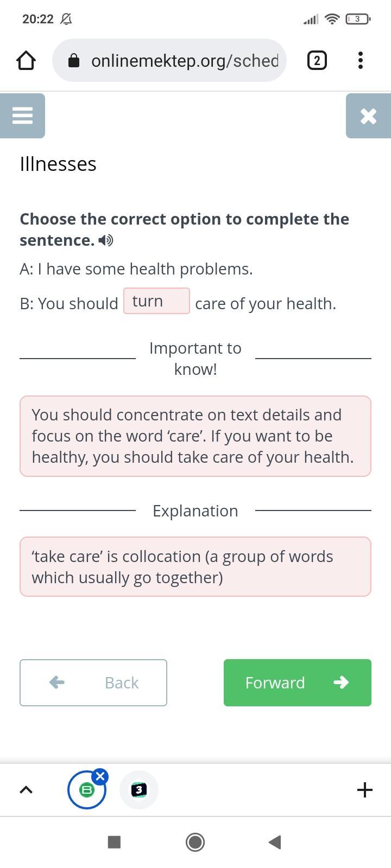391x868 pixels.
Task: Tap the Android recent apps square button
Action: pos(114,842)
